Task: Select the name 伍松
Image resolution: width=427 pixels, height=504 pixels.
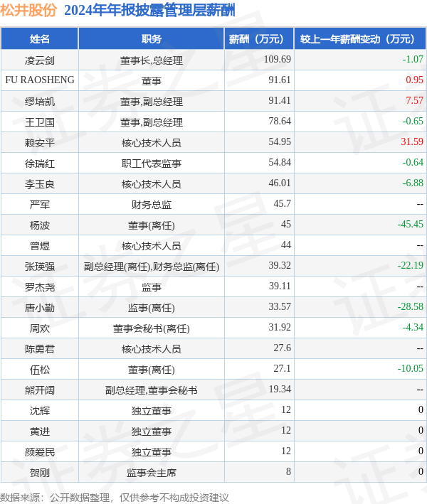Action: pyautogui.click(x=40, y=370)
